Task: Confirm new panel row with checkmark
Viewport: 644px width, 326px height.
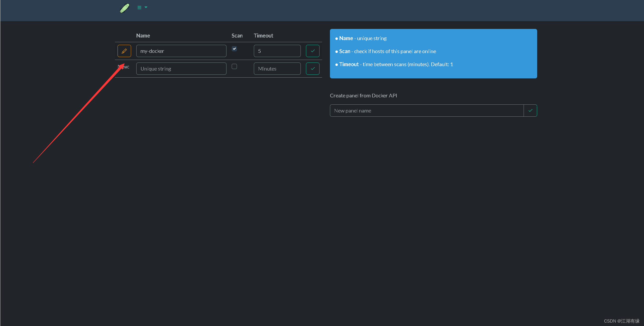Action: (312, 68)
